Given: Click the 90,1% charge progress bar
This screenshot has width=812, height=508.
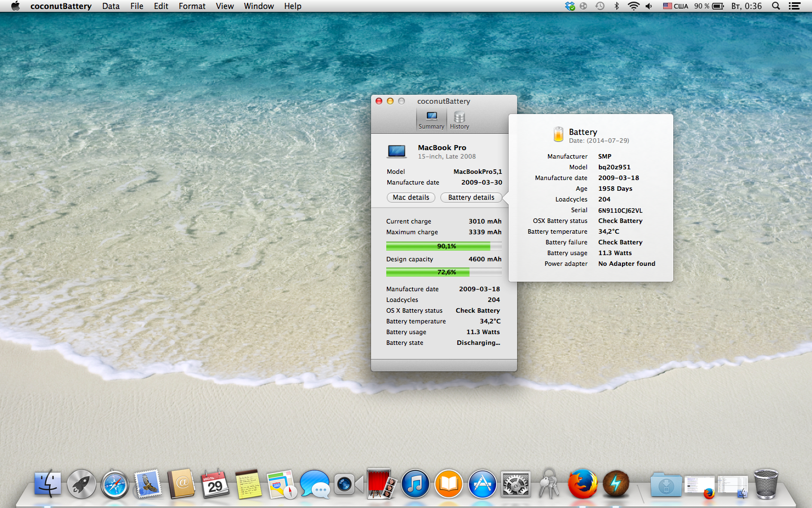Looking at the screenshot, I should [x=444, y=246].
